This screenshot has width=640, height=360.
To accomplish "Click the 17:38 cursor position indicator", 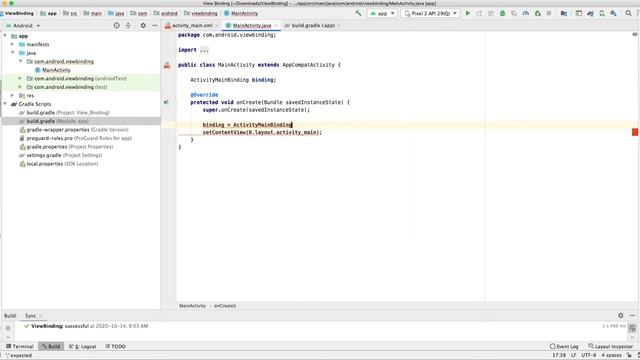I will 559,355.
